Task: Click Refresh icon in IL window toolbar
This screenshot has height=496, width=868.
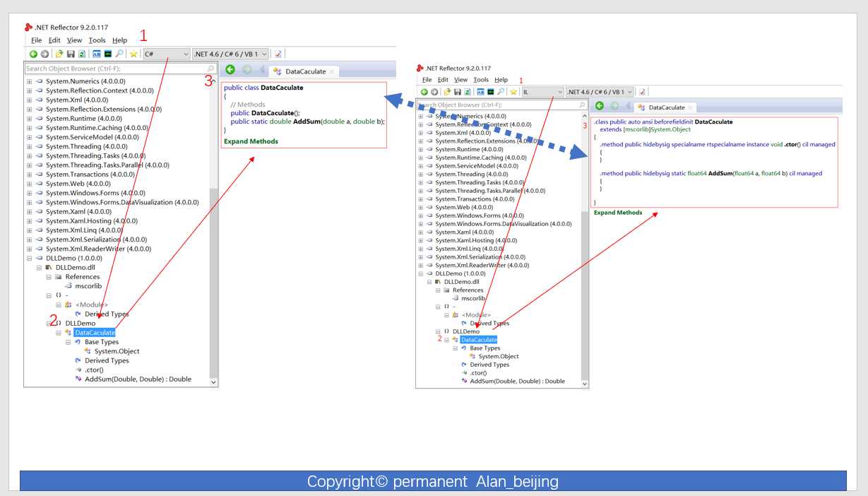Action: click(x=468, y=92)
